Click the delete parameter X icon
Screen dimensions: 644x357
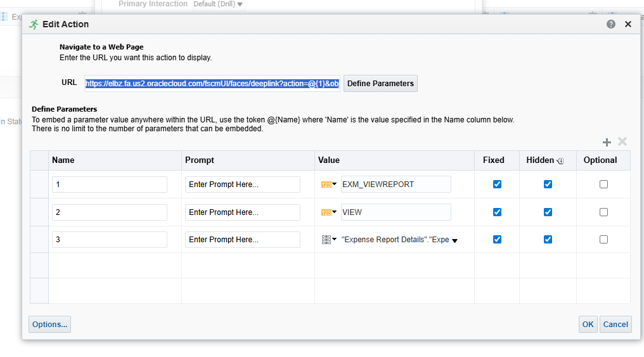point(622,142)
